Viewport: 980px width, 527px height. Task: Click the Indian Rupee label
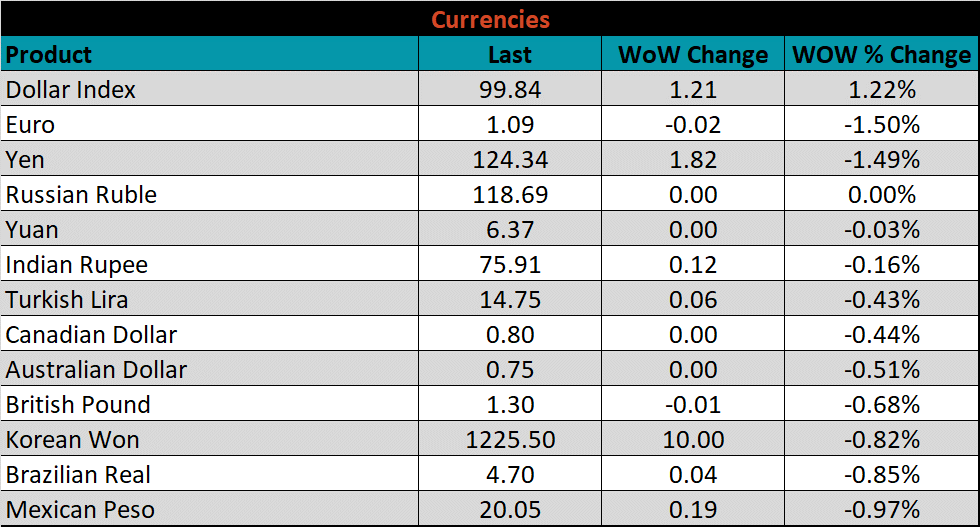[x=77, y=265]
